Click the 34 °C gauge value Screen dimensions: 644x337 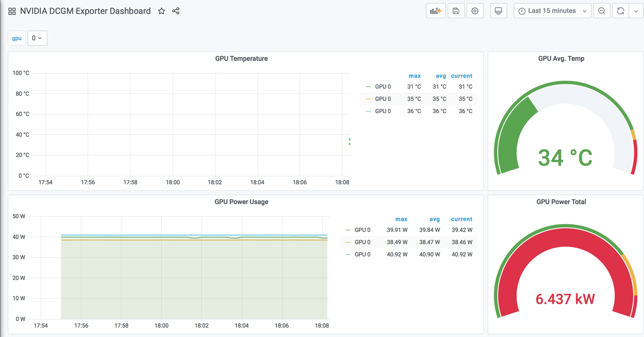(x=565, y=158)
